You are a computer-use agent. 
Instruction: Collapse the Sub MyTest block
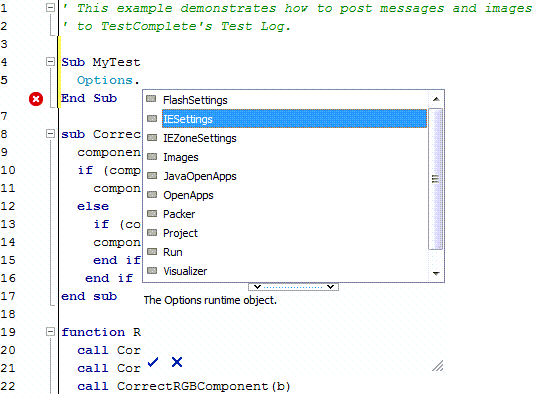(50, 62)
